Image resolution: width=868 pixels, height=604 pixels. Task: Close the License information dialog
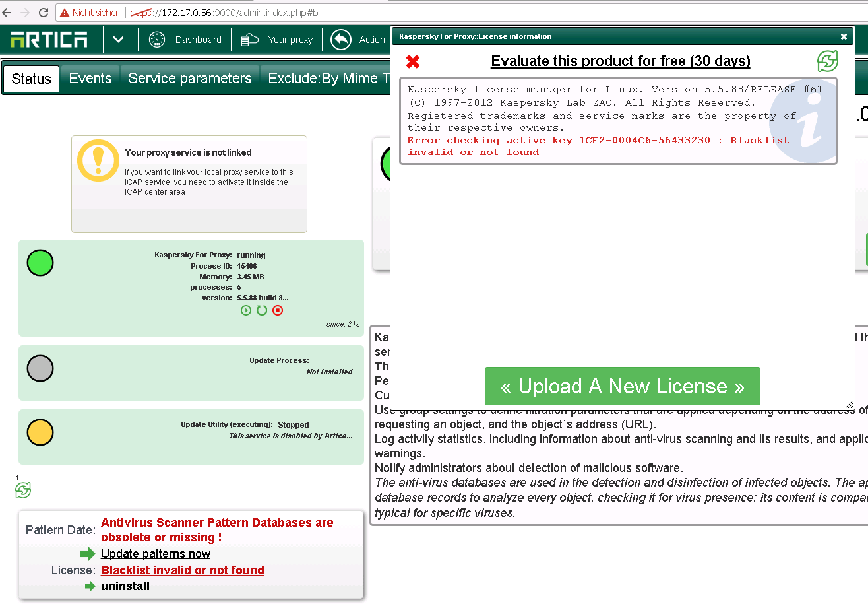tap(844, 37)
